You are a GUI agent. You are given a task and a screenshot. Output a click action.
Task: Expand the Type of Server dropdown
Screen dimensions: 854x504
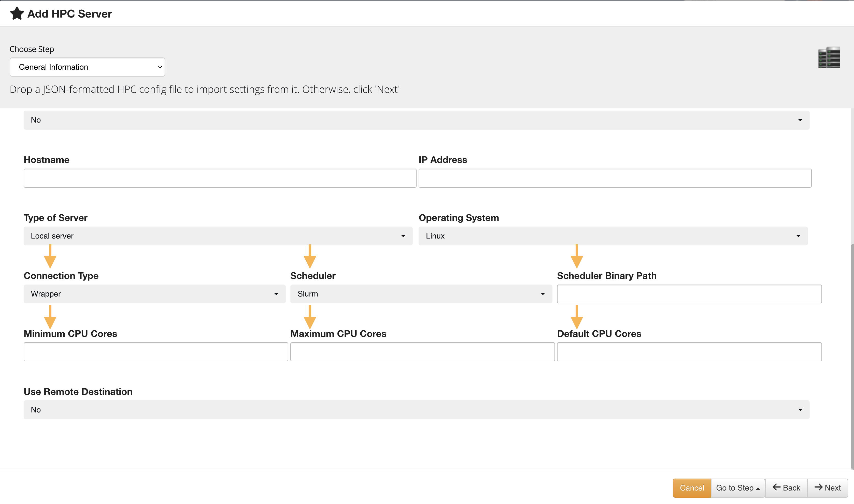218,236
